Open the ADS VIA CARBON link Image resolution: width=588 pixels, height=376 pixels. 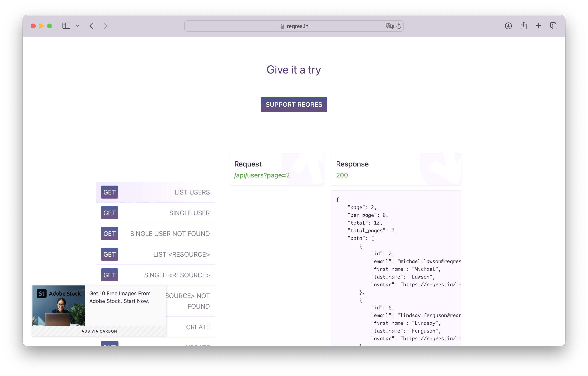point(99,331)
